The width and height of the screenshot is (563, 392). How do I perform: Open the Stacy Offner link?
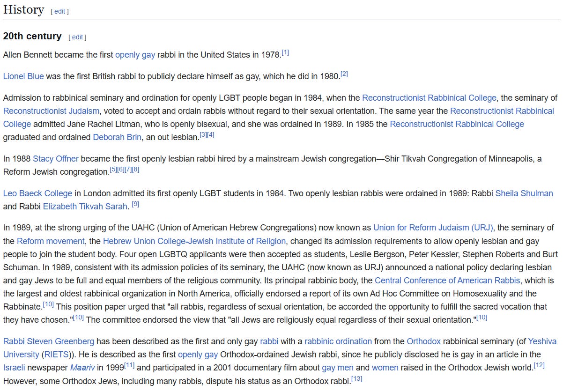tap(56, 159)
